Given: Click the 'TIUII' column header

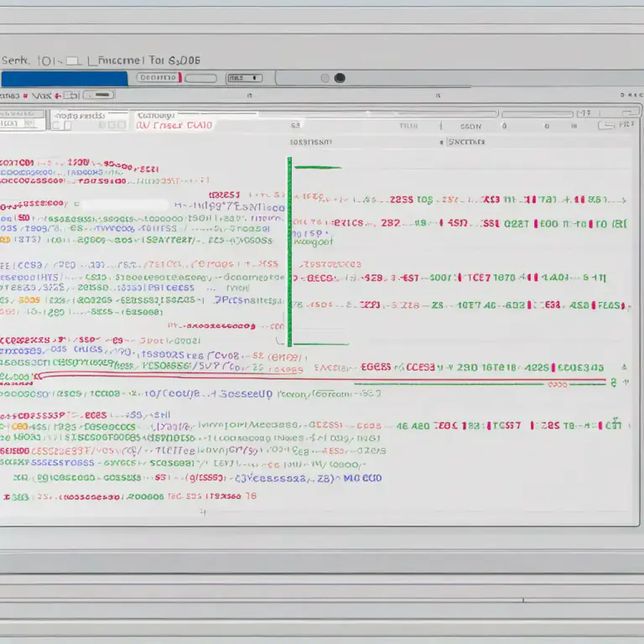Looking at the screenshot, I should (408, 126).
